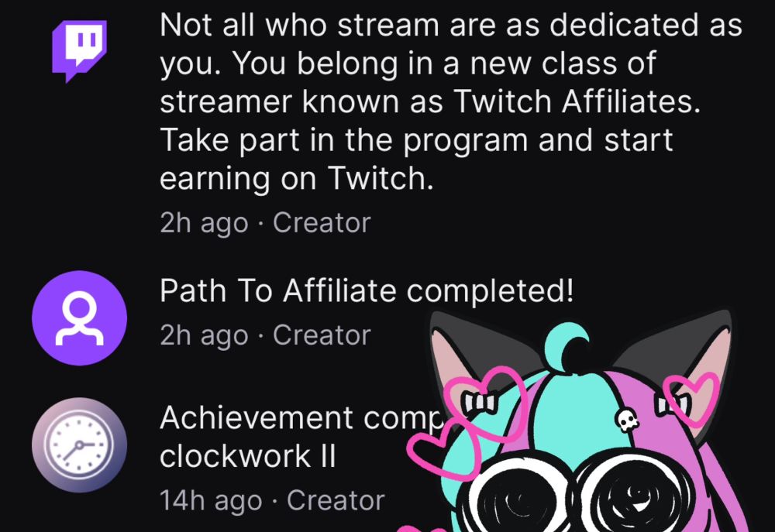Click the white bow on the character's left ear
Viewport: 775px width, 532px height.
pyautogui.click(x=478, y=402)
